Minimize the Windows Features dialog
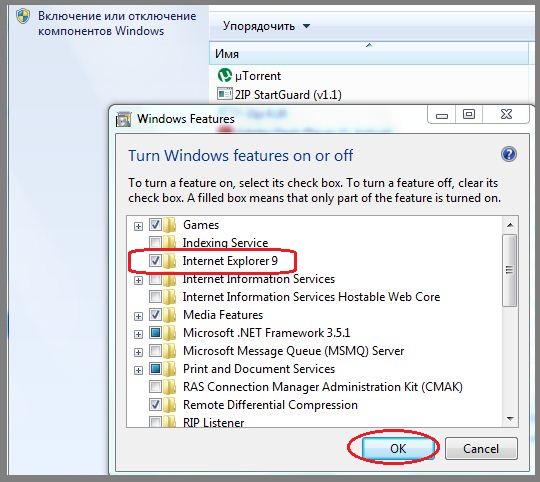Screen dimensions: 540x482 coord(442,114)
